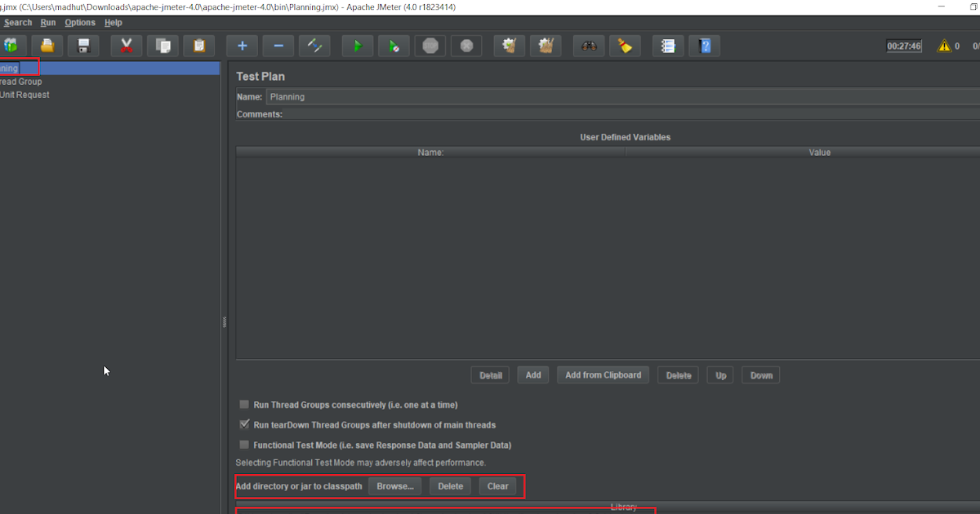The width and height of the screenshot is (980, 514).
Task: Open the Run menu
Action: 47,22
